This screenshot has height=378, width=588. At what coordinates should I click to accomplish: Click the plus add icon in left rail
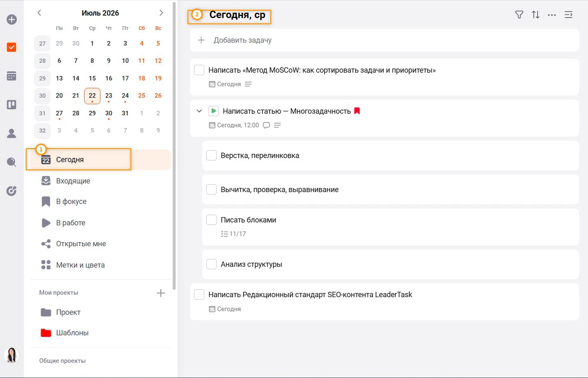click(x=11, y=19)
